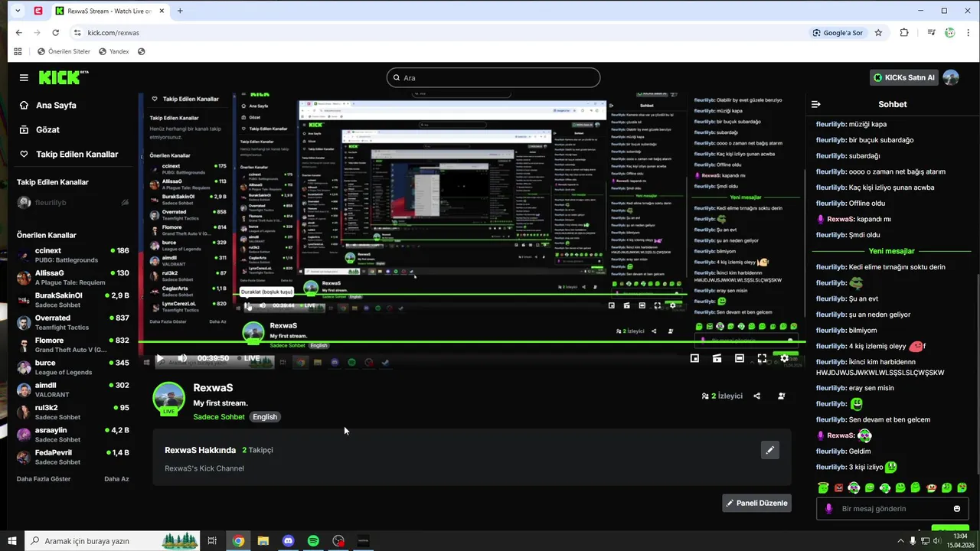Reload the page in Chrome

click(x=55, y=33)
